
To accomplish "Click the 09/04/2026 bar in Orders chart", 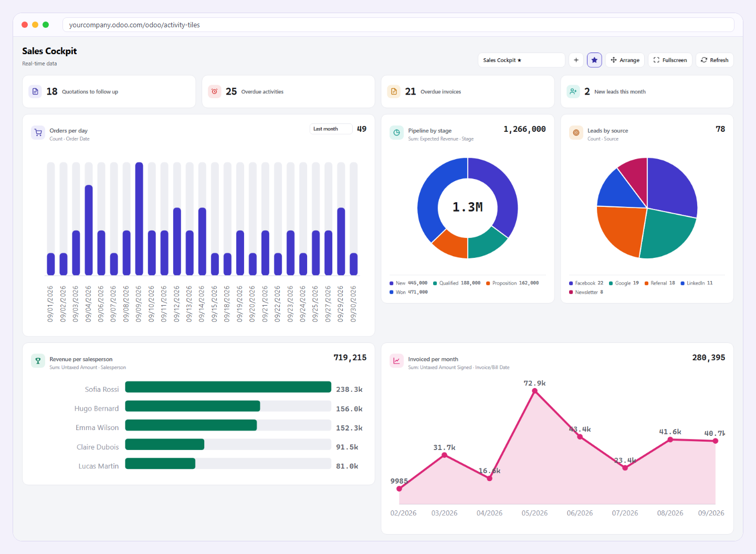I will tap(89, 230).
